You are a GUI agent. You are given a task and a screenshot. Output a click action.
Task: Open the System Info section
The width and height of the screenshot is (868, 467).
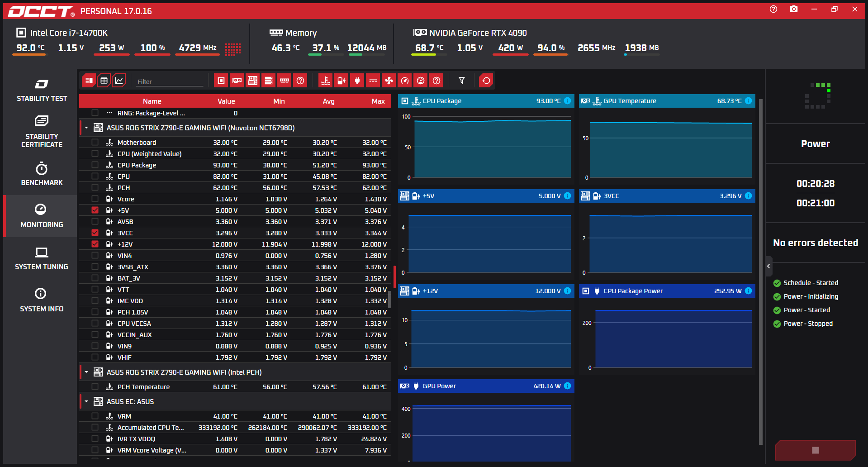42,300
